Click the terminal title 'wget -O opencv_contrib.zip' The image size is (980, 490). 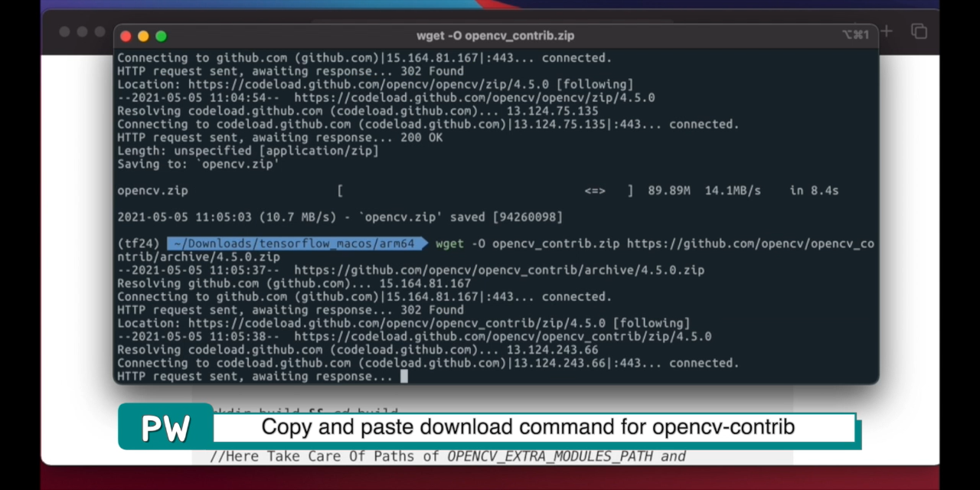495,36
